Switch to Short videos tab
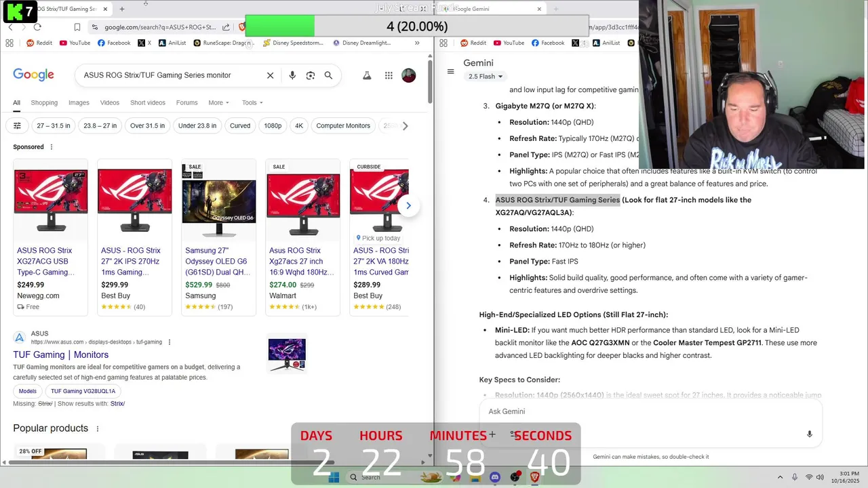The width and height of the screenshot is (868, 488). click(148, 103)
